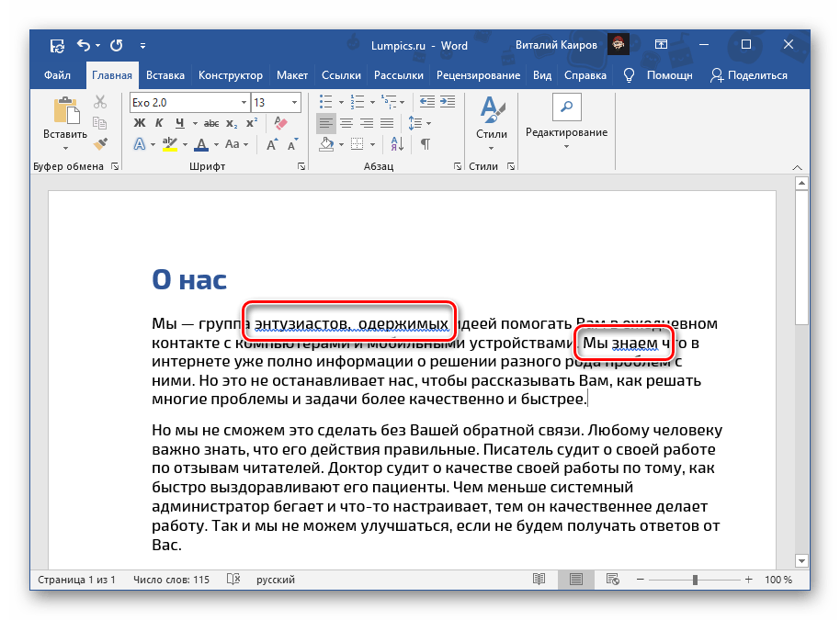
Task: Open the Change Case (Аа) menu
Action: (233, 144)
